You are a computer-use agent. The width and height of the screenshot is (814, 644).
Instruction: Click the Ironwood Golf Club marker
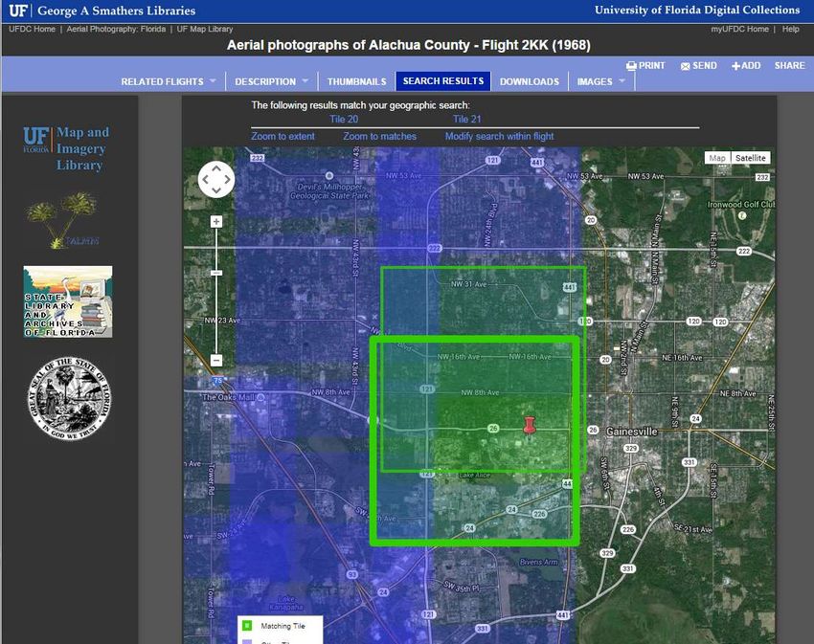pyautogui.click(x=742, y=215)
